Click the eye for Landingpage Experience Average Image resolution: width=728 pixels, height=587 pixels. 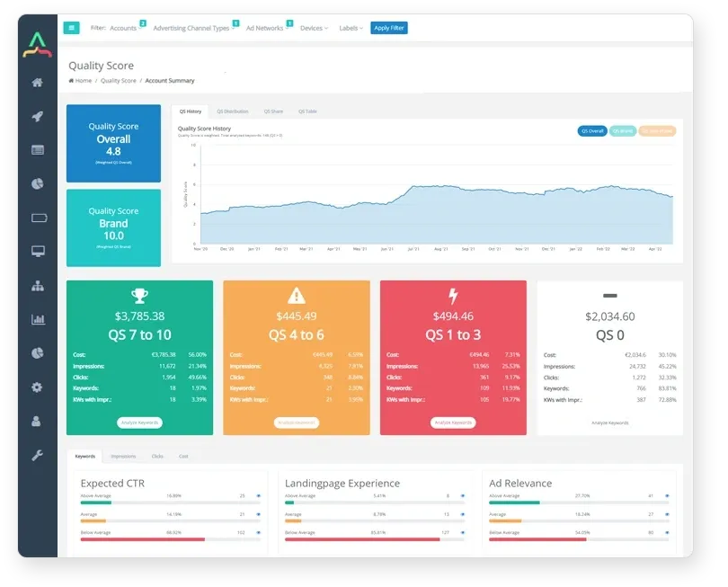[x=463, y=514]
